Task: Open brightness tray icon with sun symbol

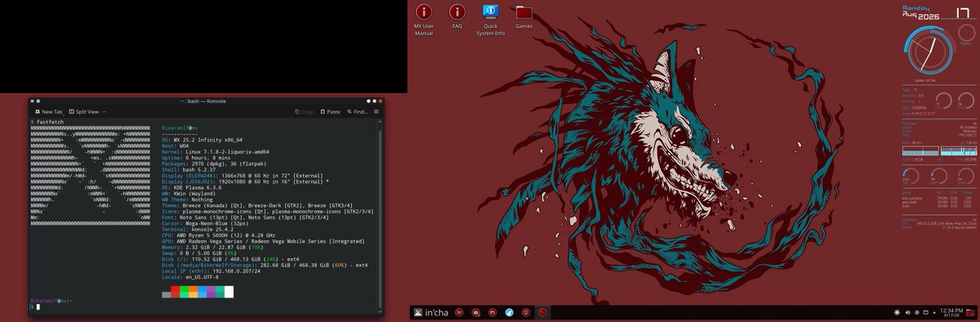Action: pyautogui.click(x=897, y=312)
